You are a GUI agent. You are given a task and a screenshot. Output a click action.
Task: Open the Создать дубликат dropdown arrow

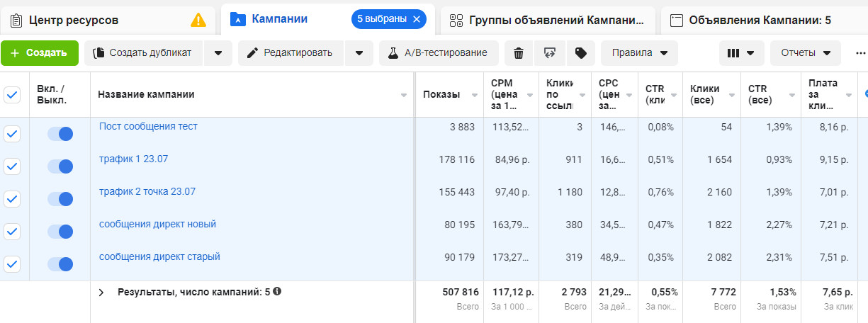(218, 53)
